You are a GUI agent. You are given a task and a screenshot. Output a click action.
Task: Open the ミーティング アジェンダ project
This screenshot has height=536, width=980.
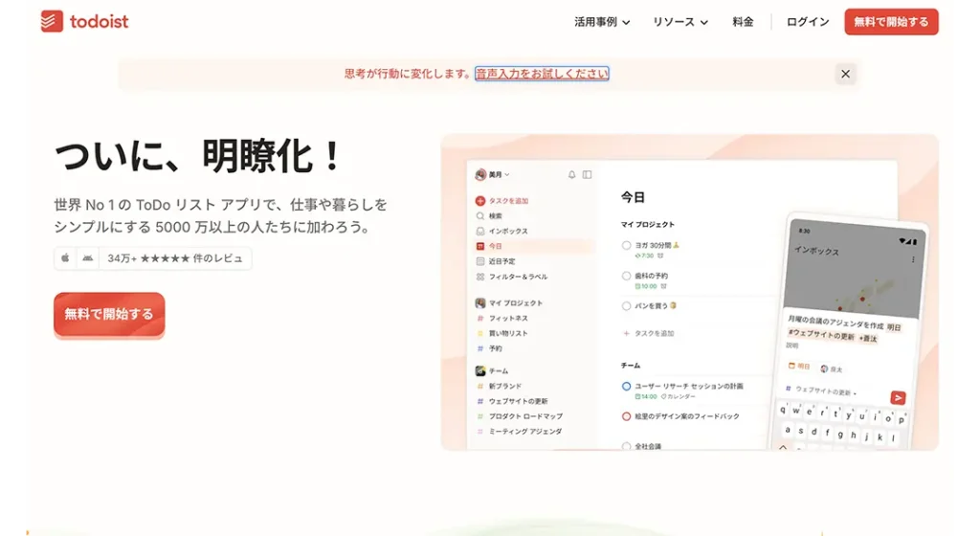click(x=525, y=432)
